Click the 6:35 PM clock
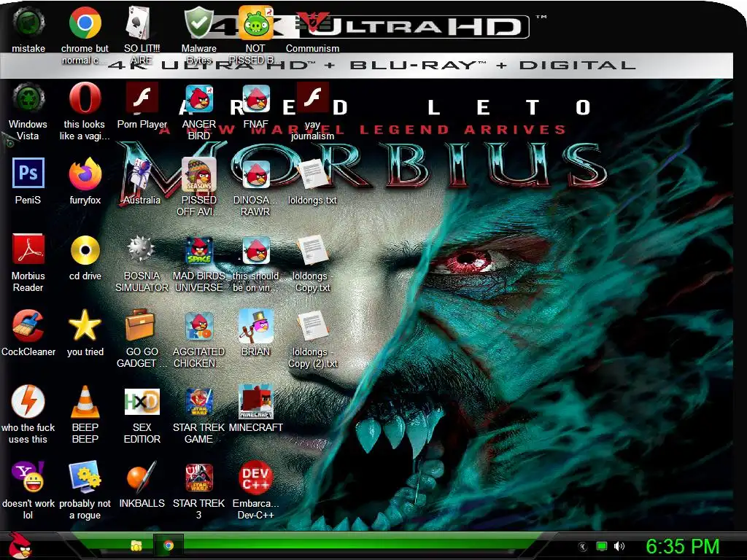This screenshot has width=747, height=560. point(682,546)
